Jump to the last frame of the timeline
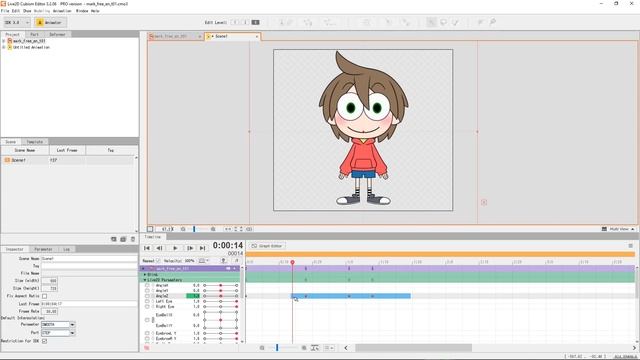 (202, 248)
